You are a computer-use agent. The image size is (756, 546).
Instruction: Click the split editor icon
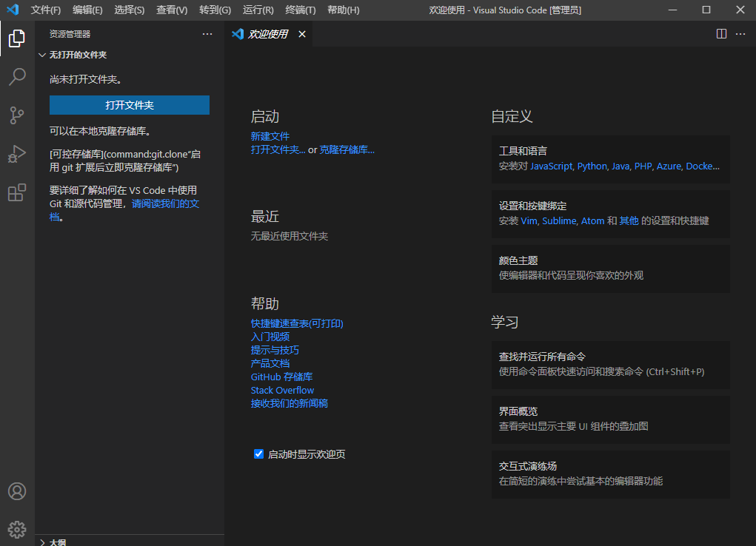[721, 34]
